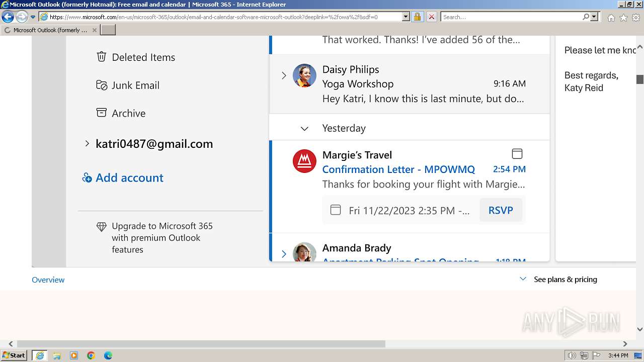Image resolution: width=644 pixels, height=362 pixels.
Task: Open the Yoga Workshop email
Action: 358,84
